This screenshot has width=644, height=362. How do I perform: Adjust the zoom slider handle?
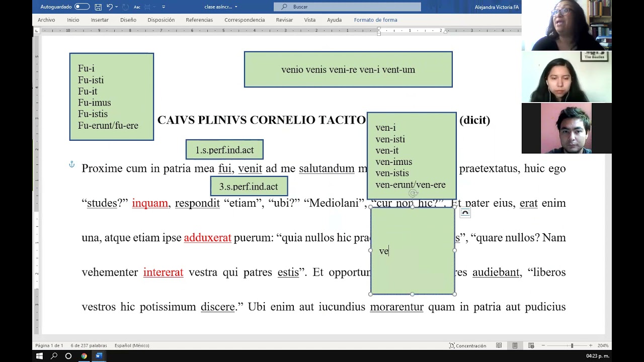point(572,345)
